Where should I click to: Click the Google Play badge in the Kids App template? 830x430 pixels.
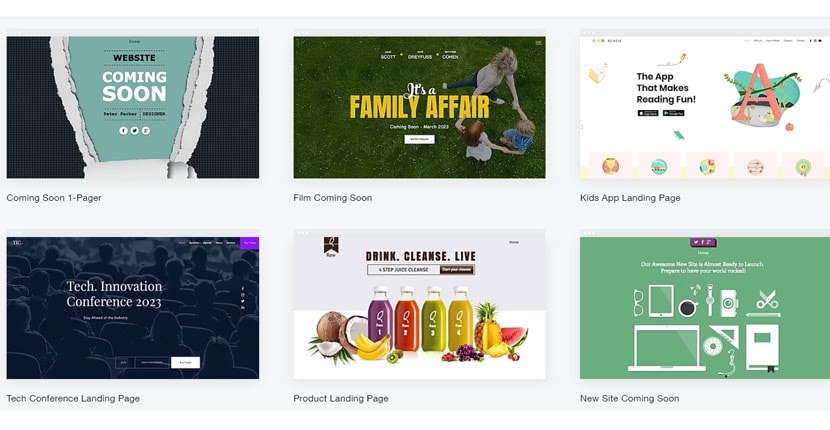673,113
